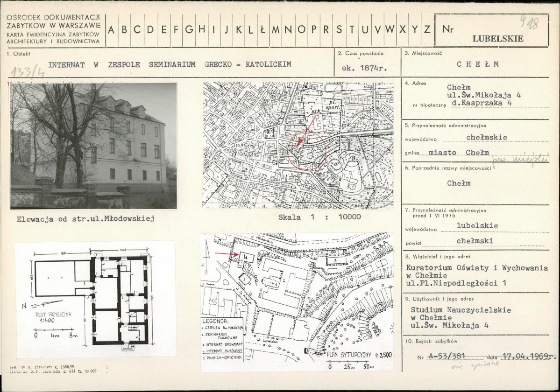Screen dimensions: 560x392
Task: Open the 1:10000 city location map
Action: point(298,145)
